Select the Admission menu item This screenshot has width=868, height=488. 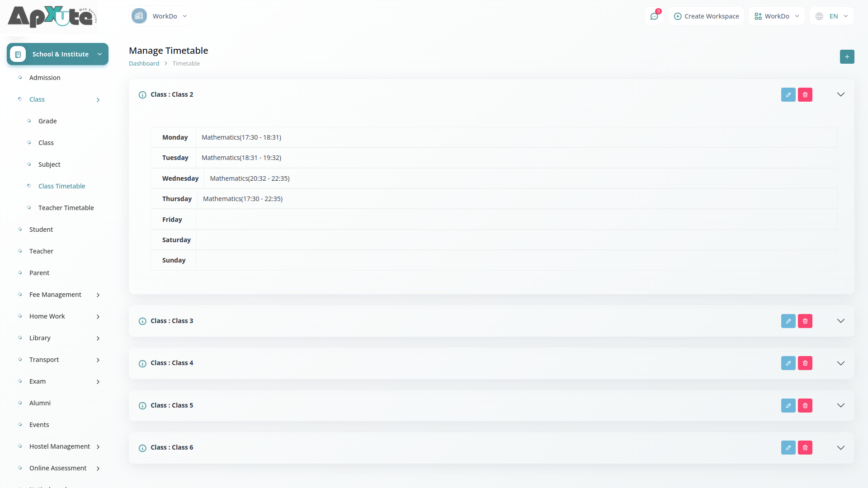pos(45,78)
